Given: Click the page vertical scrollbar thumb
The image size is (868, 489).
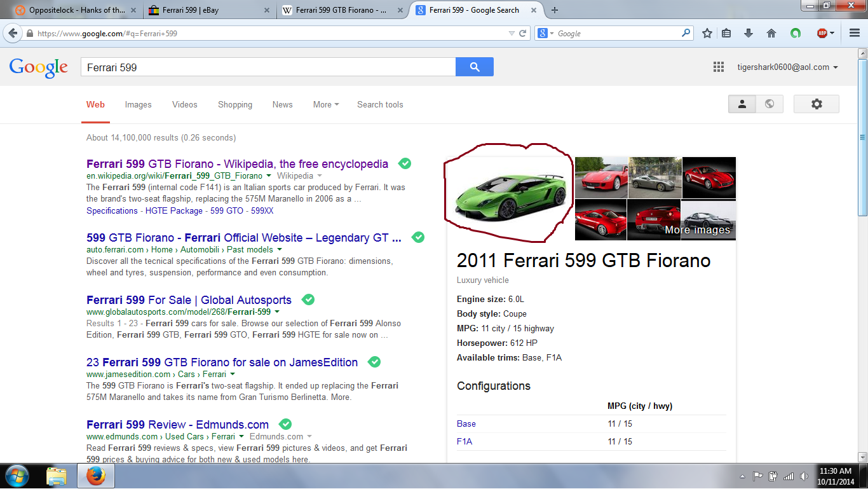Looking at the screenshot, I should [862, 138].
